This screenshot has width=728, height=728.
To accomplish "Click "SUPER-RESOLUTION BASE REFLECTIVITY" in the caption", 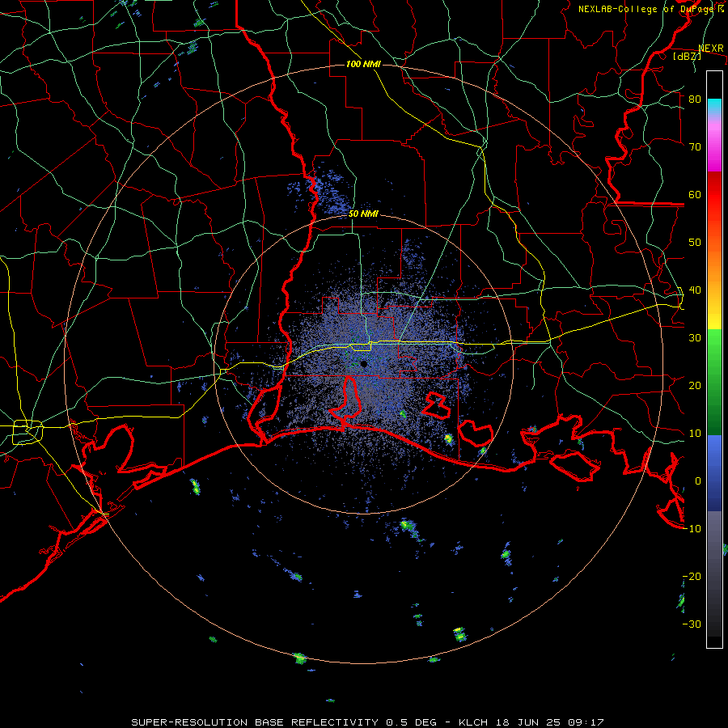I will coord(255,722).
